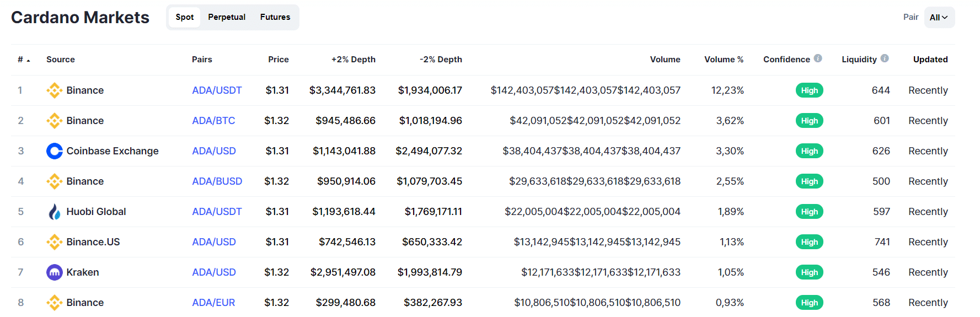The image size is (980, 317).
Task: Select the $3,344,761.83 depth value
Action: (x=342, y=90)
